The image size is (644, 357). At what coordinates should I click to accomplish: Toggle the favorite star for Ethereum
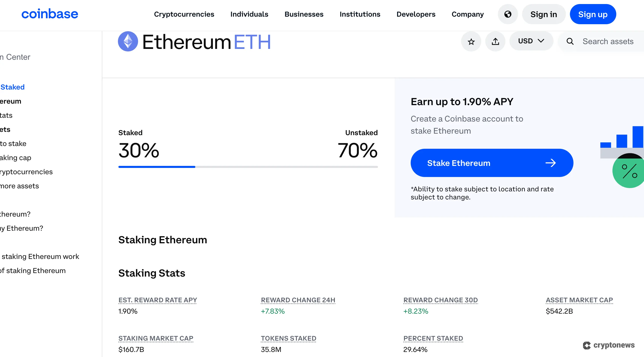tap(471, 41)
